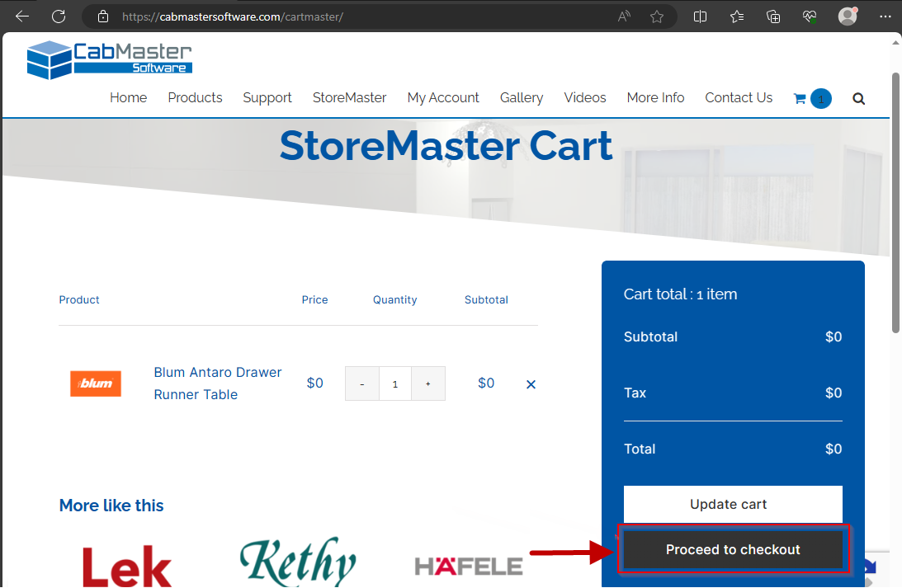Viewport: 902px width, 588px height.
Task: Click the blum product thumbnail
Action: click(x=95, y=383)
